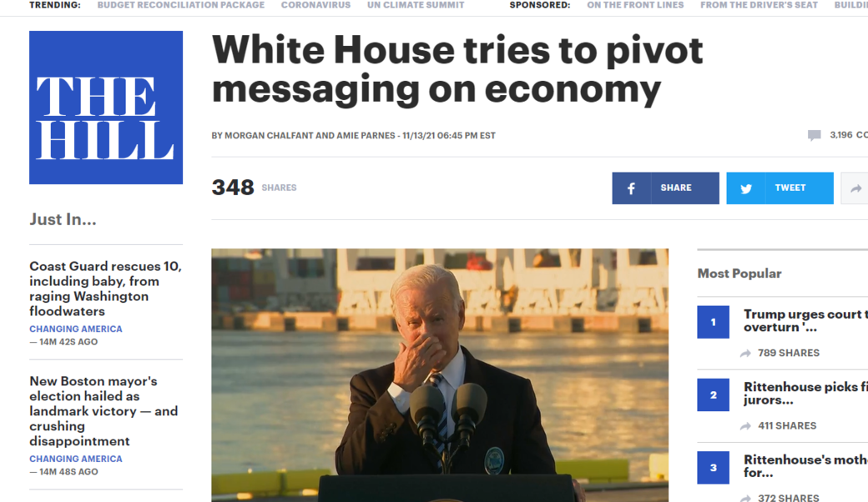Click share arrow beside 789 Shares
This screenshot has height=502, width=868.
[745, 354]
